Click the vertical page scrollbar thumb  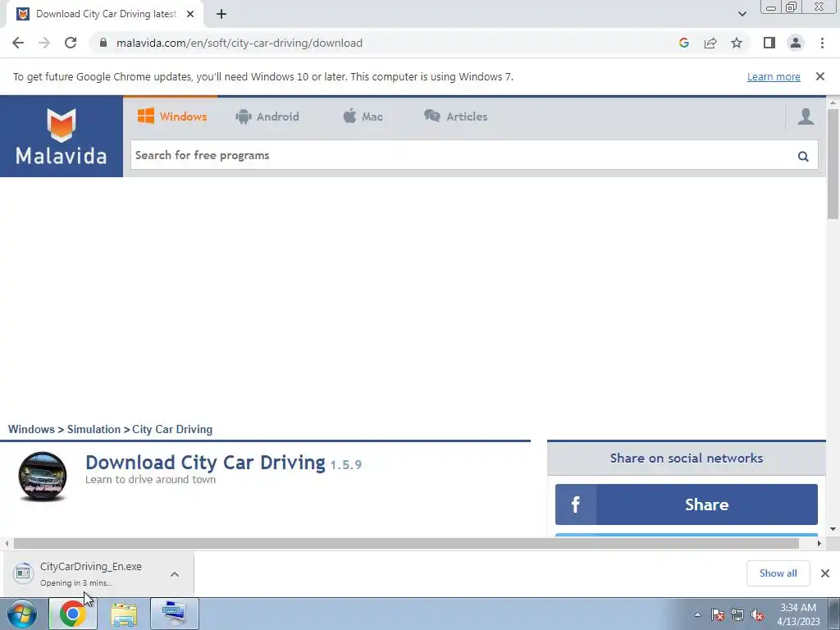(833, 163)
